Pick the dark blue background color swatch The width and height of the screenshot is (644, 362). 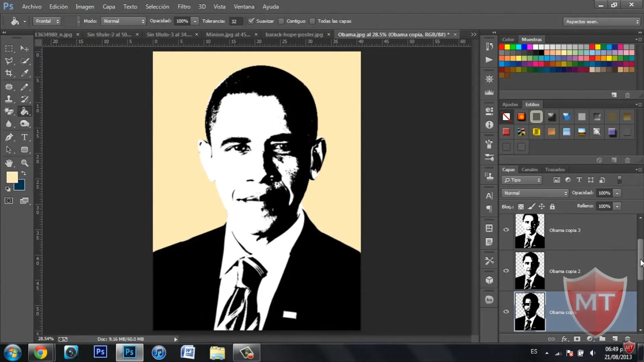(20, 186)
